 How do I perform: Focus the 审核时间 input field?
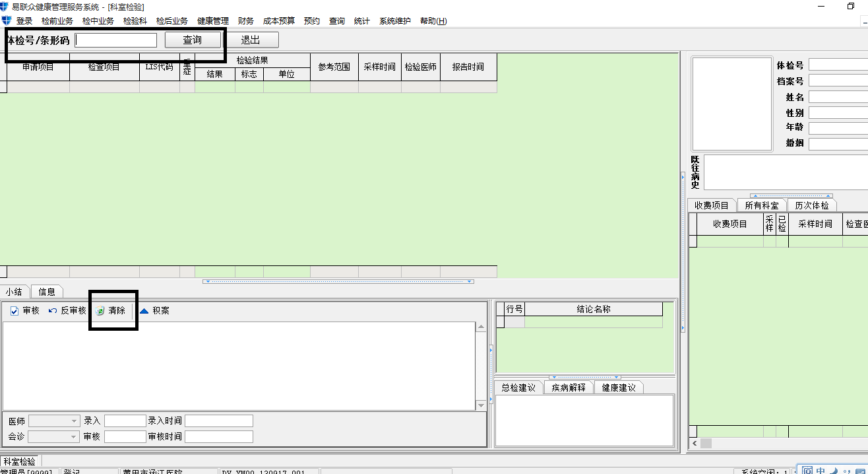point(219,436)
